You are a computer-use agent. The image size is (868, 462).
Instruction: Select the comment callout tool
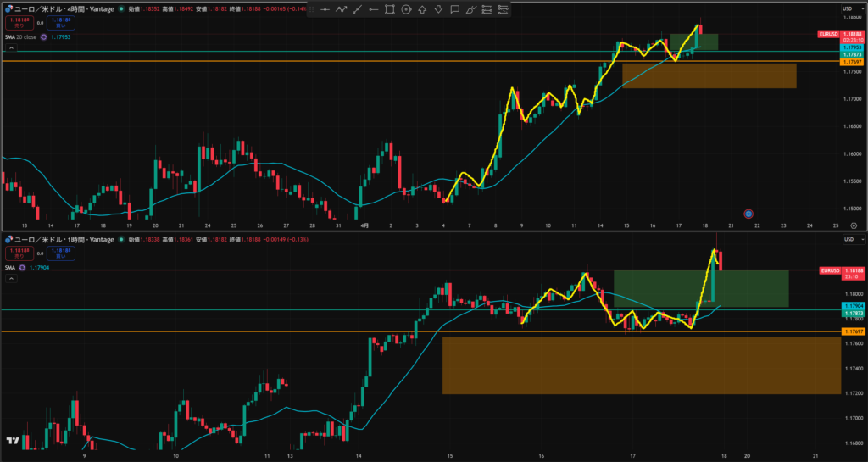click(455, 9)
